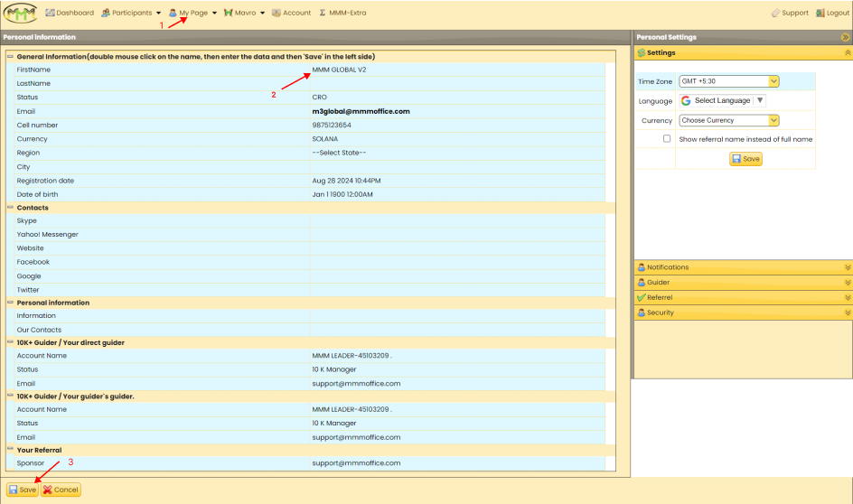Click the Twitter row label
The width and height of the screenshot is (853, 504).
pyautogui.click(x=28, y=290)
